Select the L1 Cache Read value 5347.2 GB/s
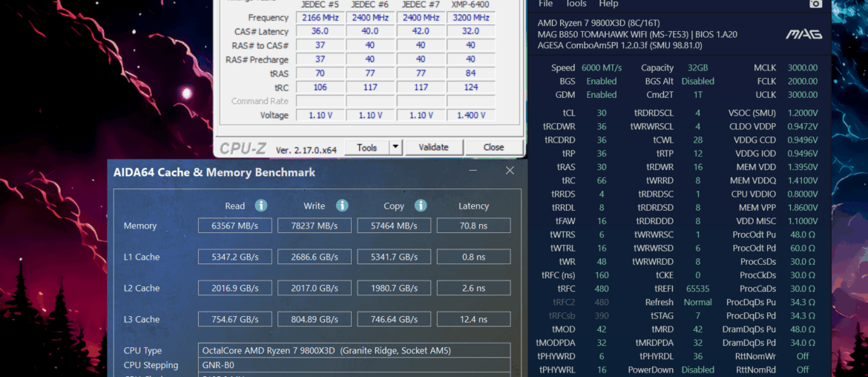The width and height of the screenshot is (868, 377). [235, 257]
